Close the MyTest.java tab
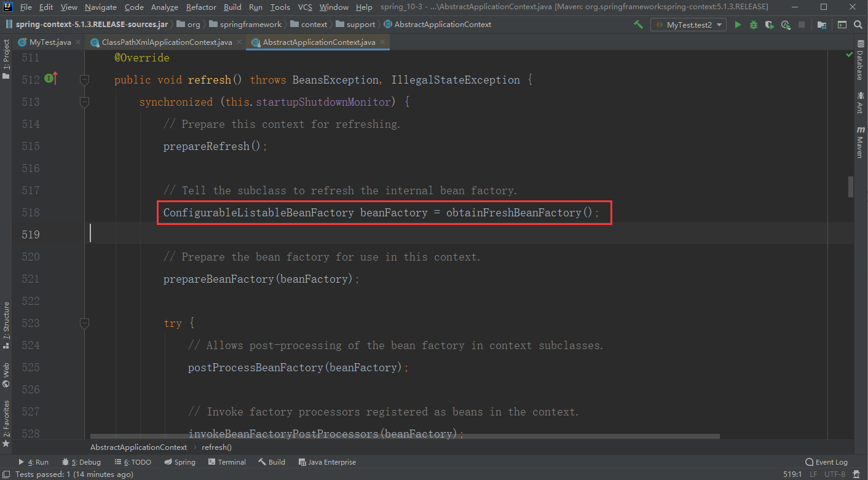Image resolution: width=868 pixels, height=480 pixels. pyautogui.click(x=78, y=42)
